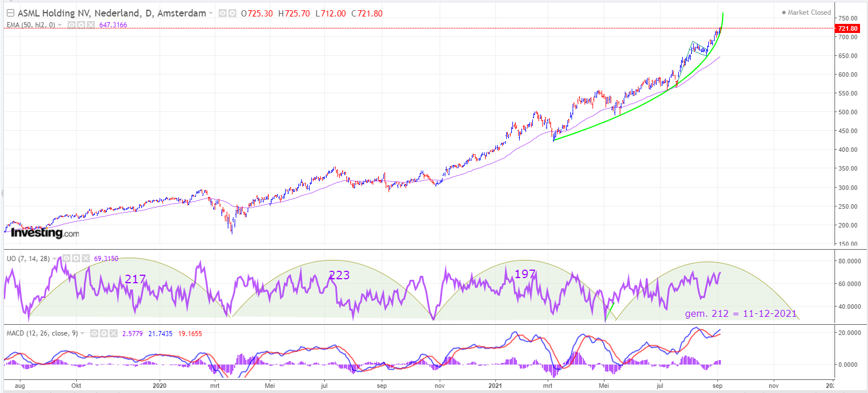
Task: Expand the MACD (12, 26, close, 9) dropdown arrow
Action: pyautogui.click(x=84, y=333)
